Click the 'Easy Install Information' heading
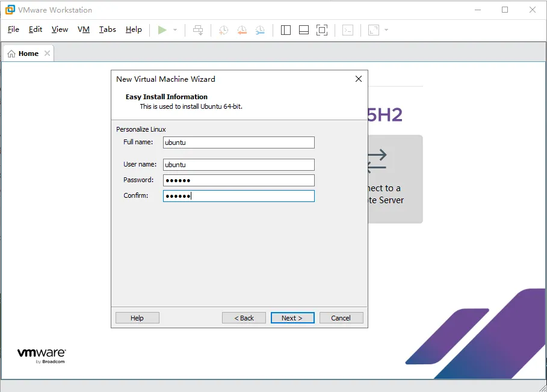The image size is (547, 392). pyautogui.click(x=167, y=97)
